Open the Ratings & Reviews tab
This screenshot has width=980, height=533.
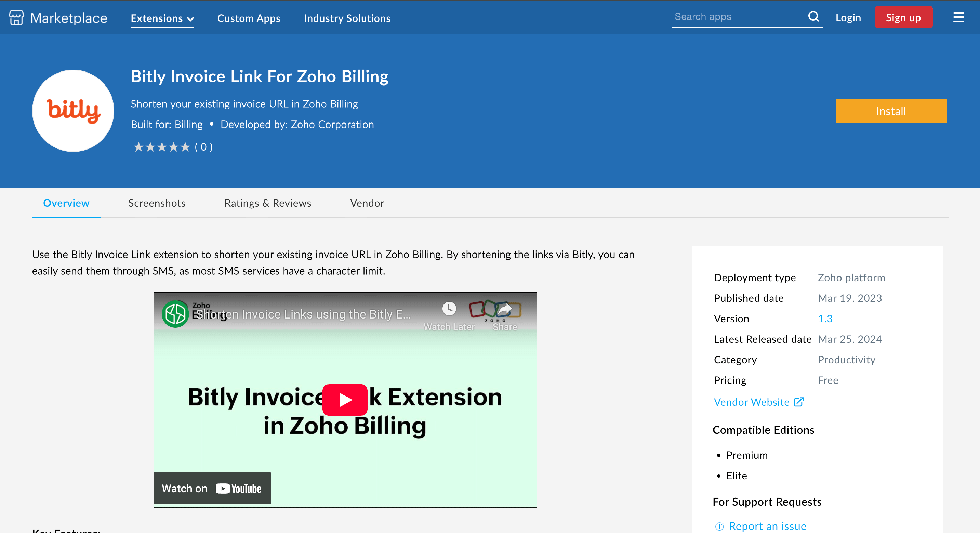[x=267, y=203]
